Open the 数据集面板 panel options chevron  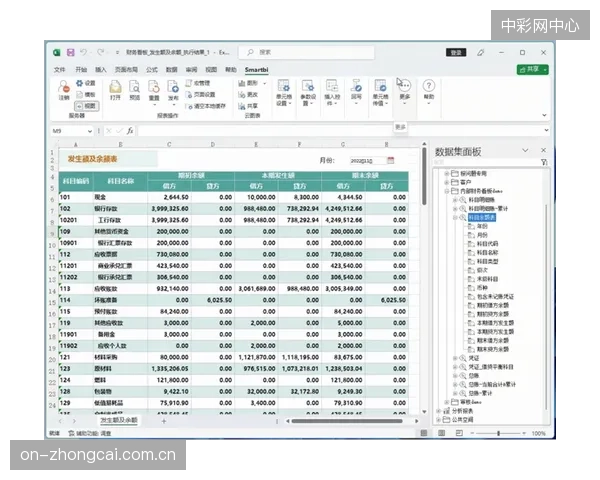click(x=525, y=150)
